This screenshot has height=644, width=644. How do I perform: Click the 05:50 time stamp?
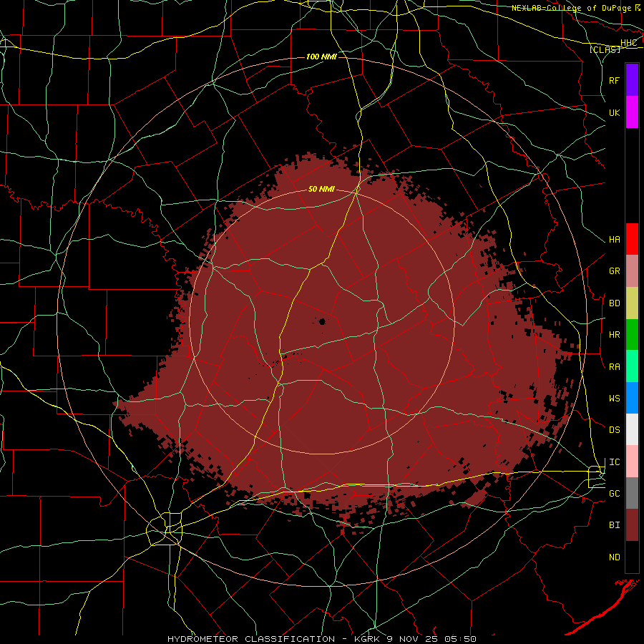[x=459, y=639]
